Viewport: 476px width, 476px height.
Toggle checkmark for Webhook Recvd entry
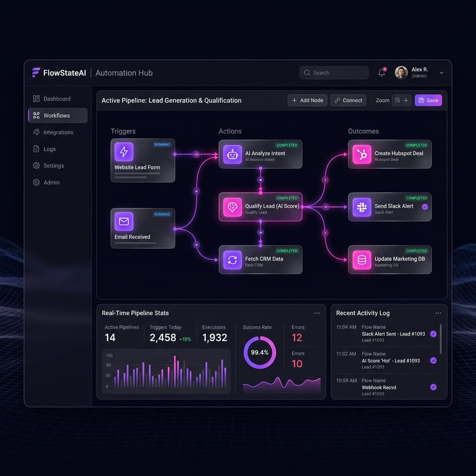coord(434,387)
